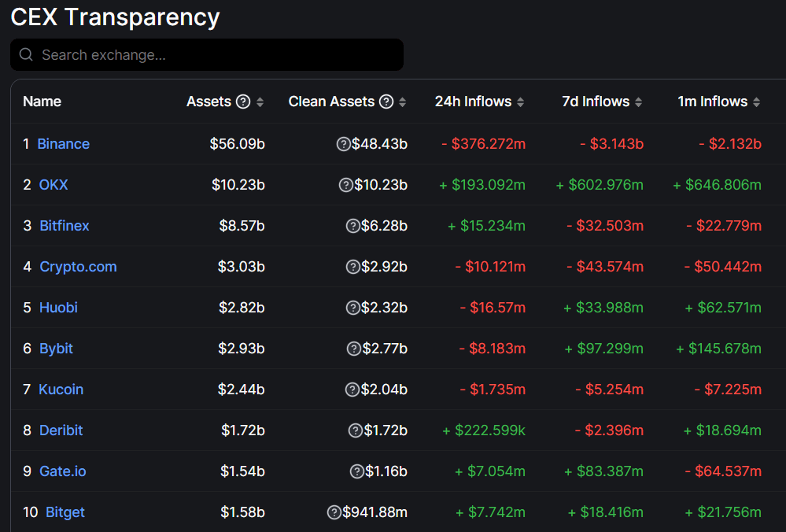This screenshot has height=532, width=786.
Task: Click help icon beside Huobi clean assets
Action: point(353,308)
